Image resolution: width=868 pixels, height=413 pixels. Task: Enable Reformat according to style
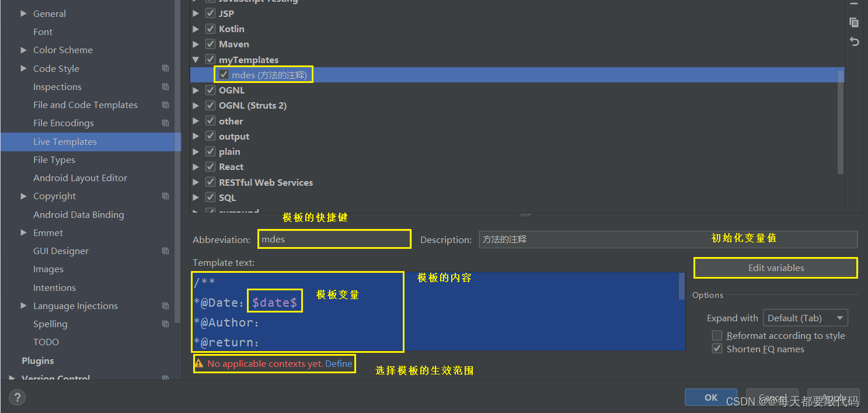(717, 335)
